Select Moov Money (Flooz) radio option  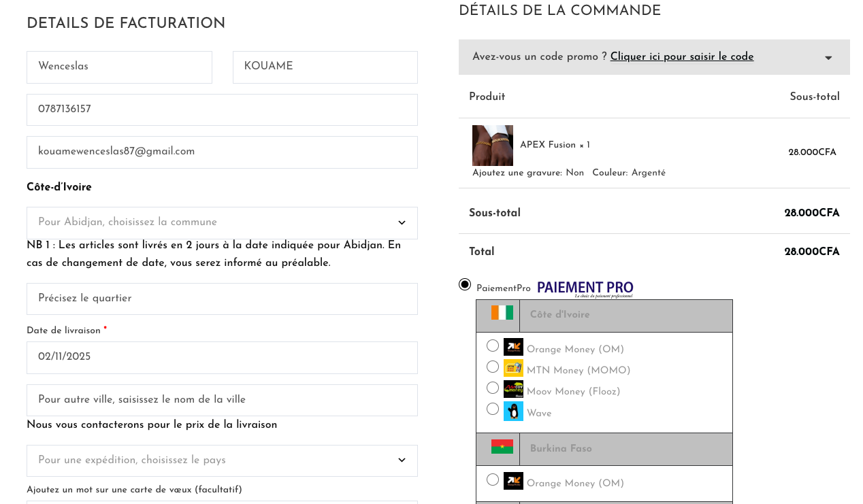click(x=493, y=388)
